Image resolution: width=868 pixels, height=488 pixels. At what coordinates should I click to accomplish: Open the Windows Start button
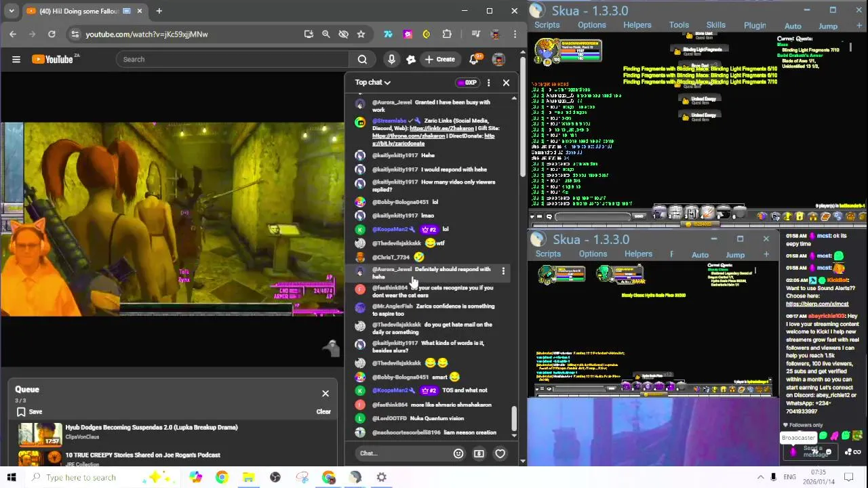point(12,477)
